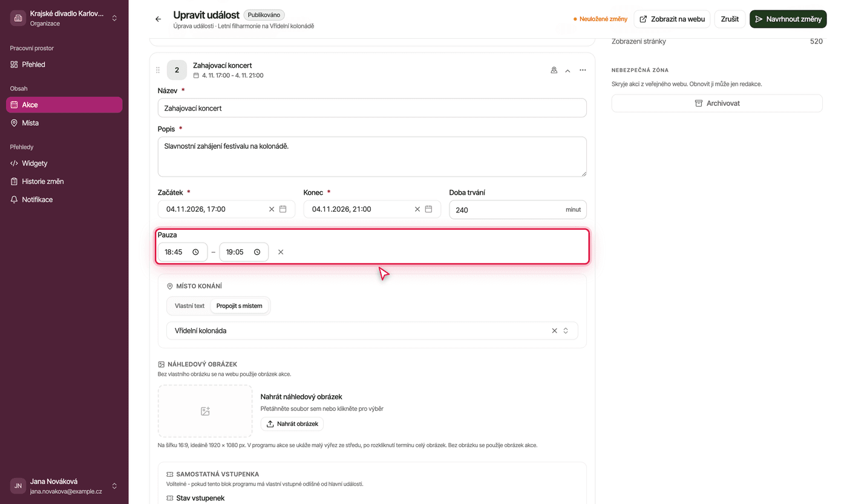This screenshot has width=847, height=504.
Task: Clear the Konec date value
Action: pyautogui.click(x=417, y=209)
